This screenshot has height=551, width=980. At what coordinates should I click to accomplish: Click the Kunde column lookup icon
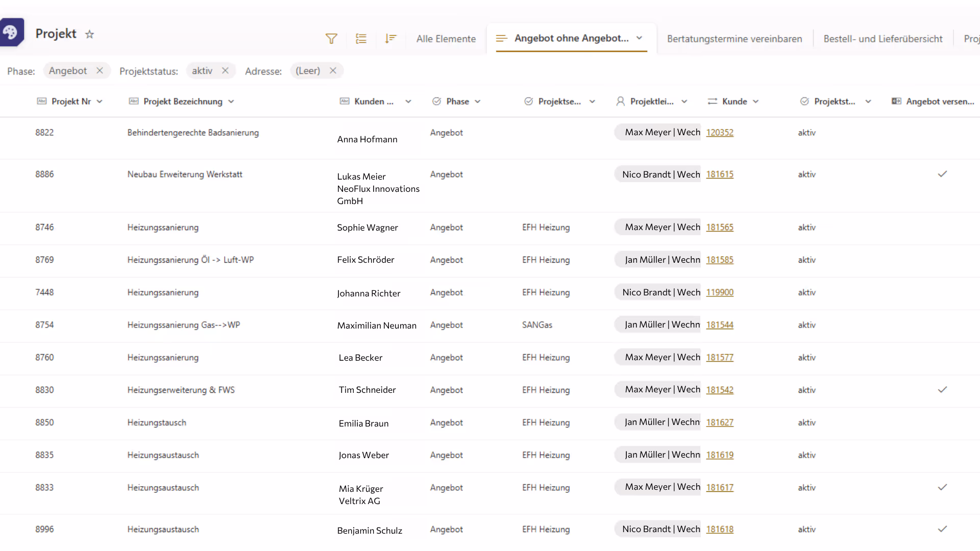tap(713, 102)
